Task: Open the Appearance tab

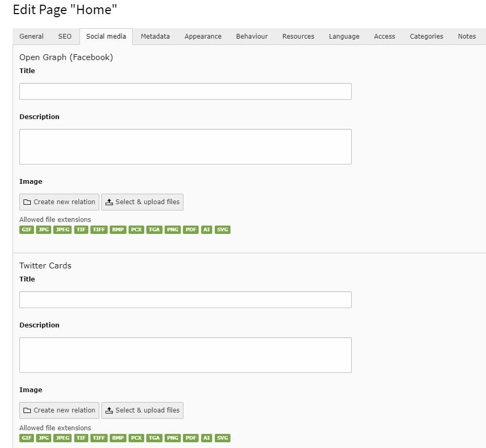Action: coord(203,36)
